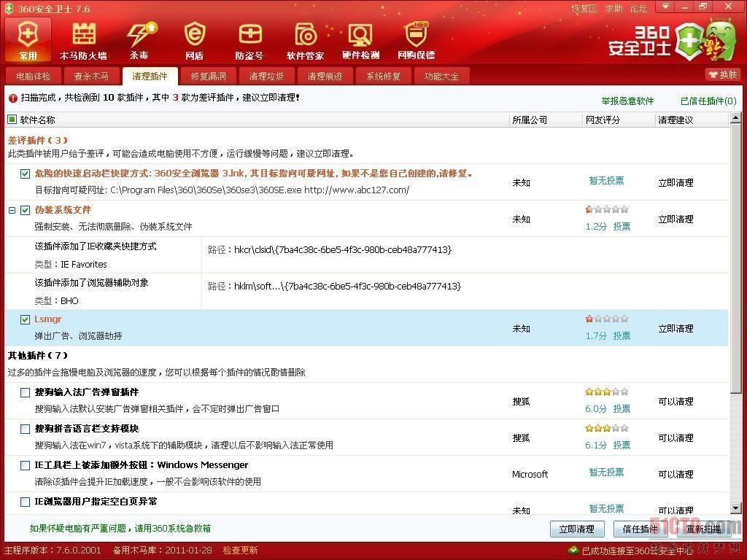Open the 恢复区 link in title bar
Screen dimensions: 747x560
[x=584, y=9]
